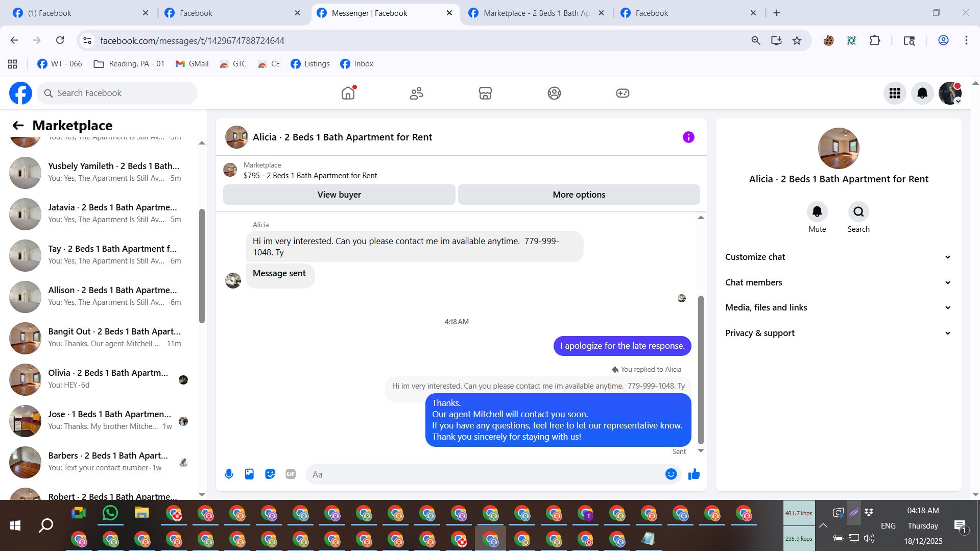Viewport: 980px width, 551px height.
Task: Open the Windows Start menu
Action: click(x=15, y=525)
